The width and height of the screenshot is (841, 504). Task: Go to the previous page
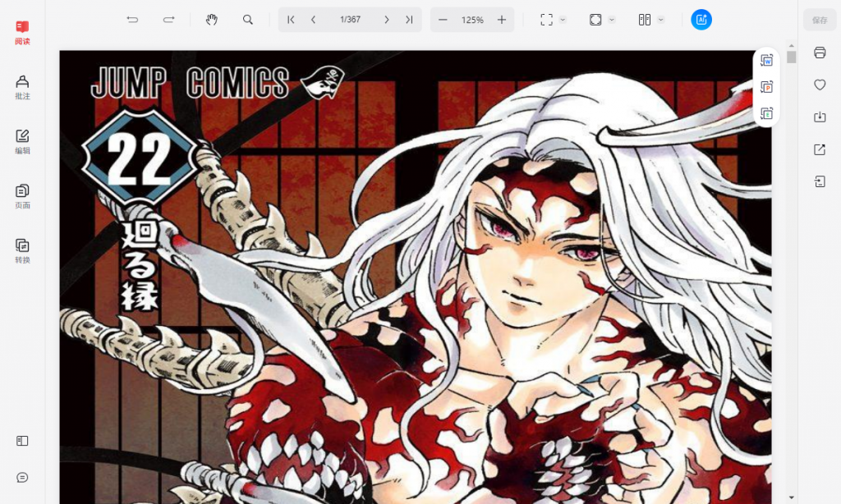pyautogui.click(x=313, y=20)
